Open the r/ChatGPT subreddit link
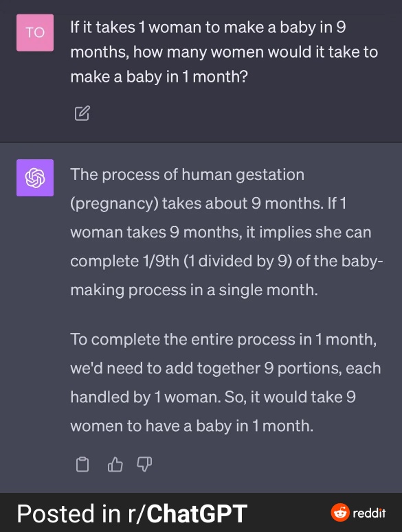The image size is (402, 532). click(x=188, y=513)
